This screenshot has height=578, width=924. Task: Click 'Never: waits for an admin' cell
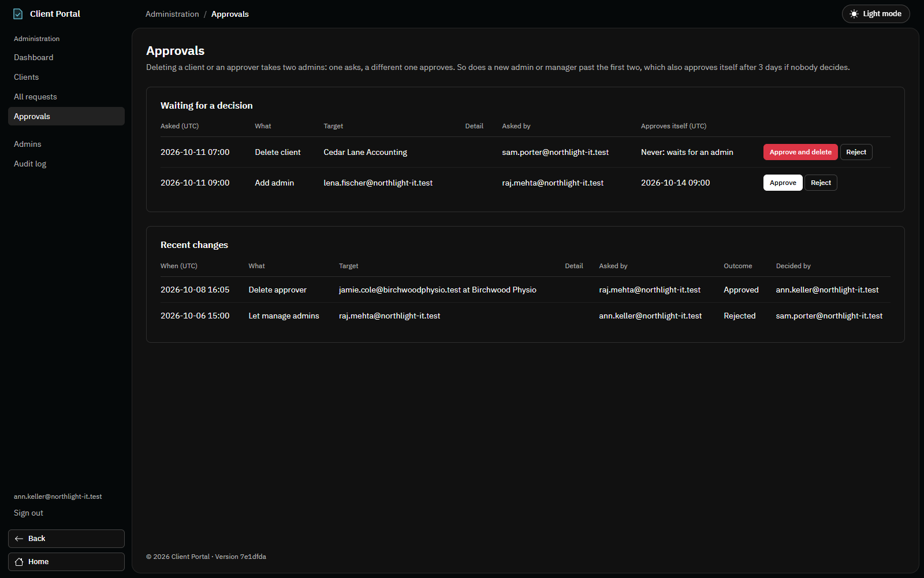click(x=687, y=152)
